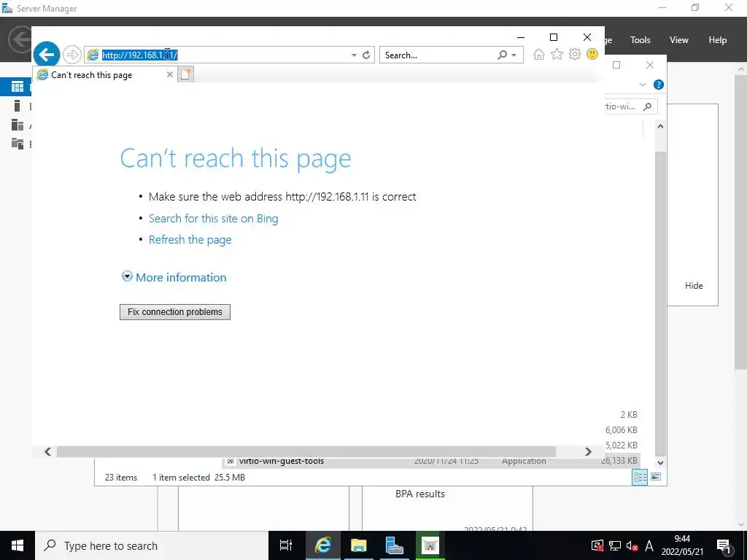
Task: Open Windows Start menu
Action: 18,545
